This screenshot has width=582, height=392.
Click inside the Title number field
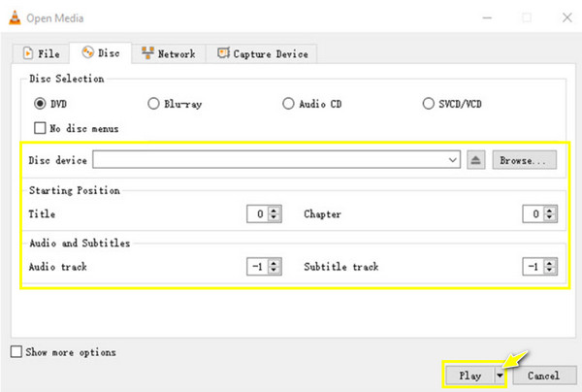click(x=258, y=213)
